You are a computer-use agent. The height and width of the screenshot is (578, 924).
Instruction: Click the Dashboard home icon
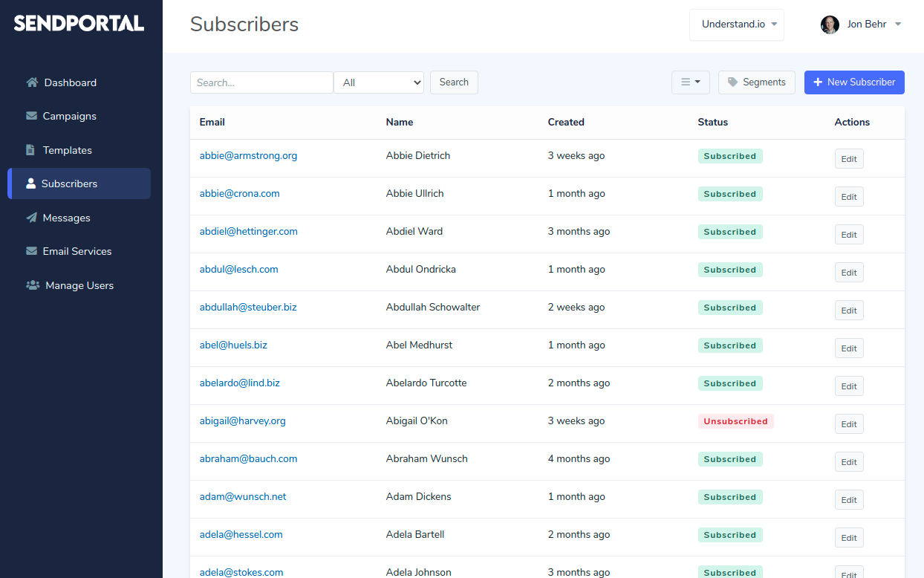pyautogui.click(x=31, y=82)
